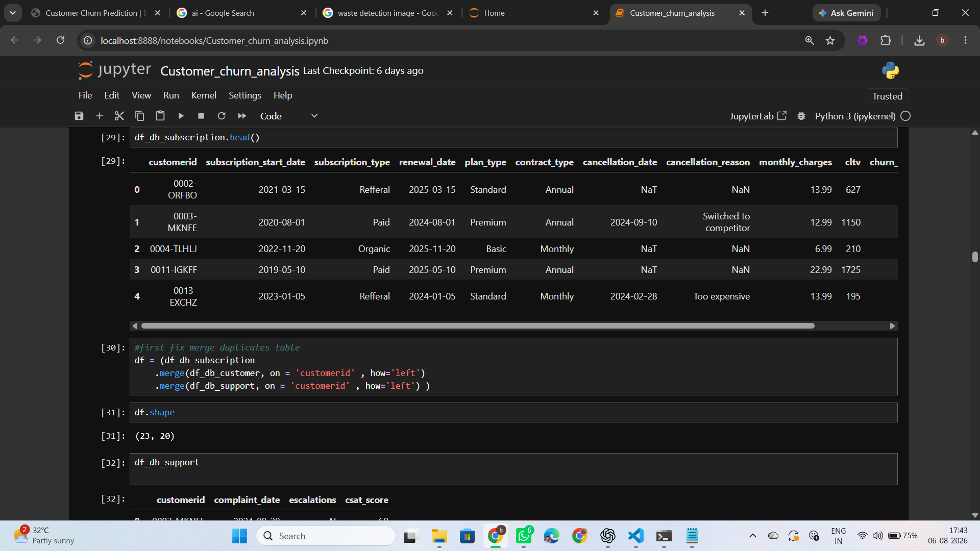
Task: Open the browser zoom magnifier icon
Action: click(x=810, y=40)
